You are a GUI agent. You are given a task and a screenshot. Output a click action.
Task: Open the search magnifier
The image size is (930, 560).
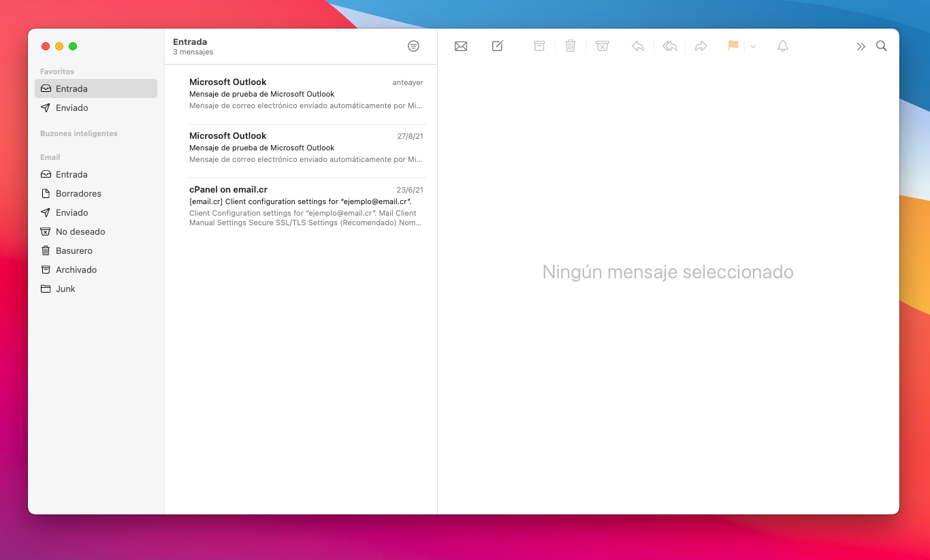tap(882, 46)
